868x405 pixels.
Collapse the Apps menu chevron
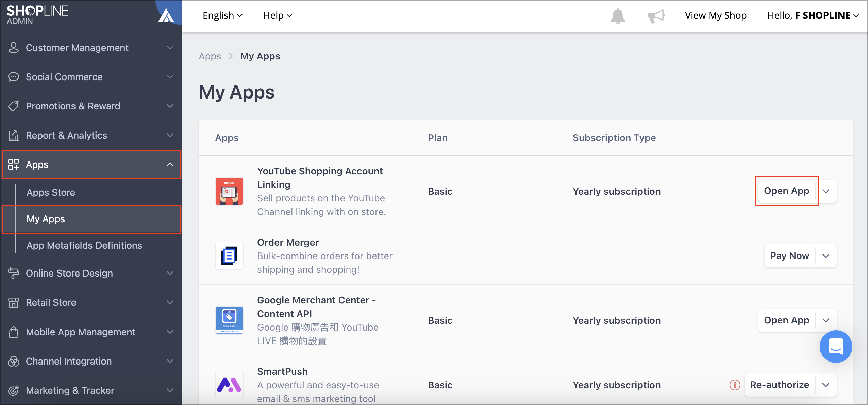click(170, 164)
